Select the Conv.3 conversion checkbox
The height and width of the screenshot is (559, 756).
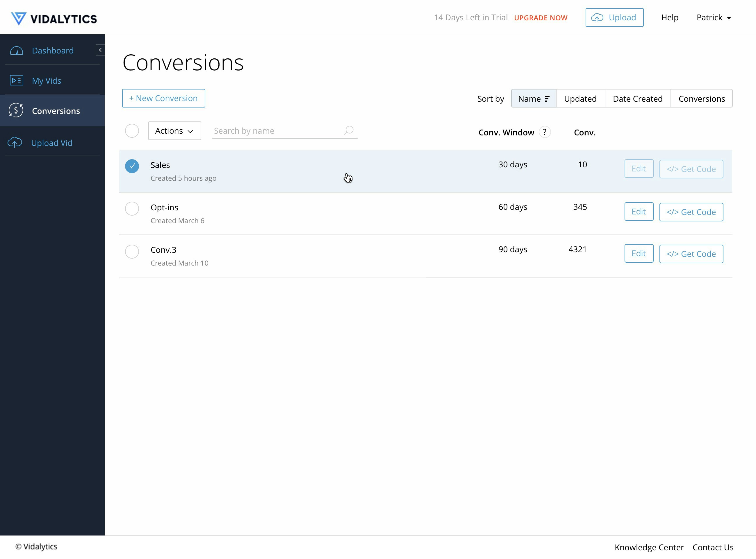(x=132, y=251)
